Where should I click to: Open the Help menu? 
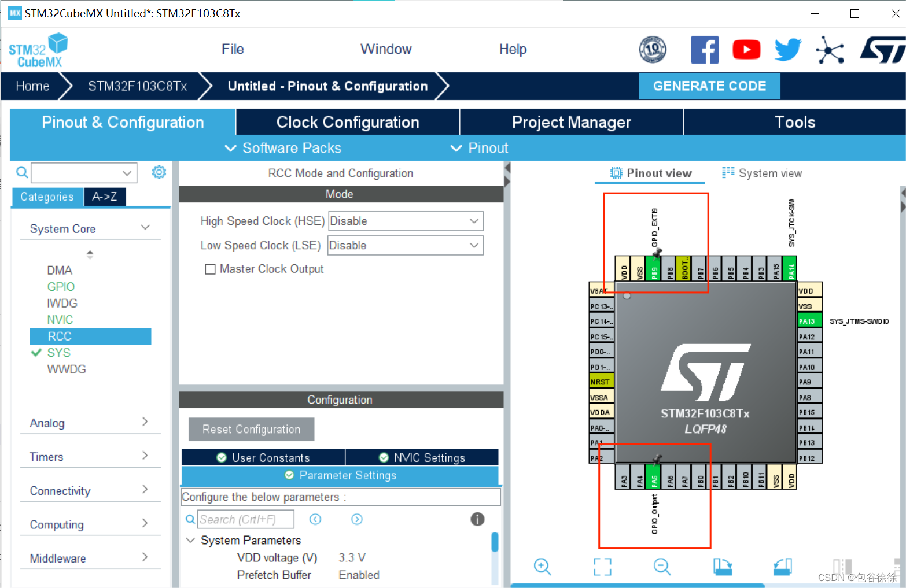[x=513, y=49]
